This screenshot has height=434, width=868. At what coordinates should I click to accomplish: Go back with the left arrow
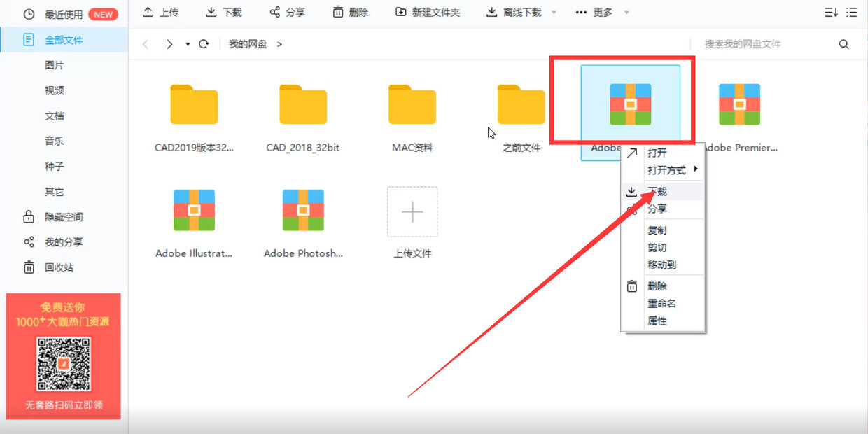(146, 44)
